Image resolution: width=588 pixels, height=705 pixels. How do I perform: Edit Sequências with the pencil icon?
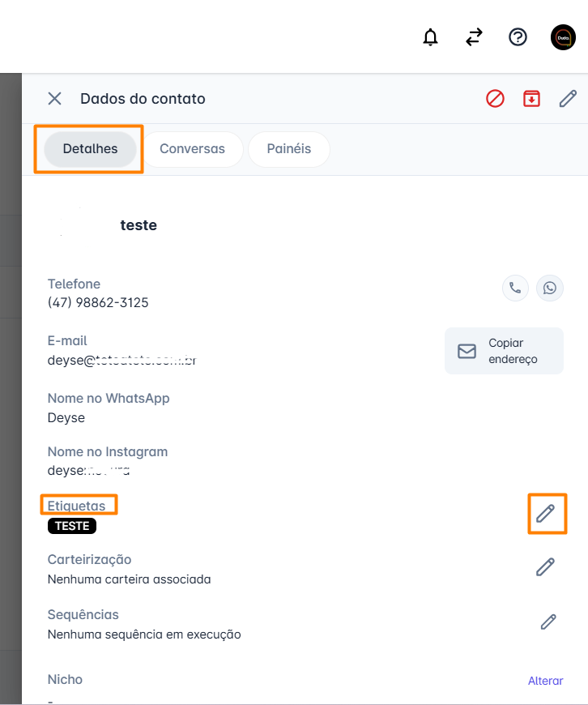[x=548, y=622]
